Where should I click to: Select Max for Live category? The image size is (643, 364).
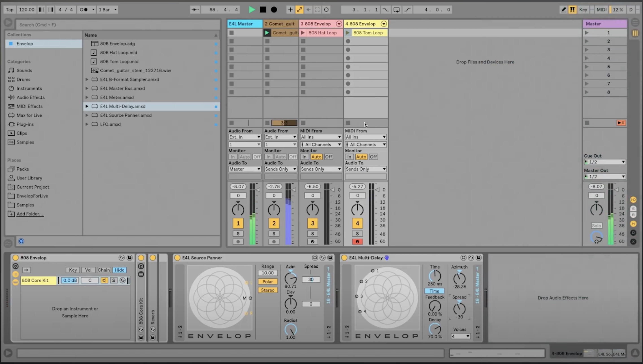pyautogui.click(x=29, y=115)
